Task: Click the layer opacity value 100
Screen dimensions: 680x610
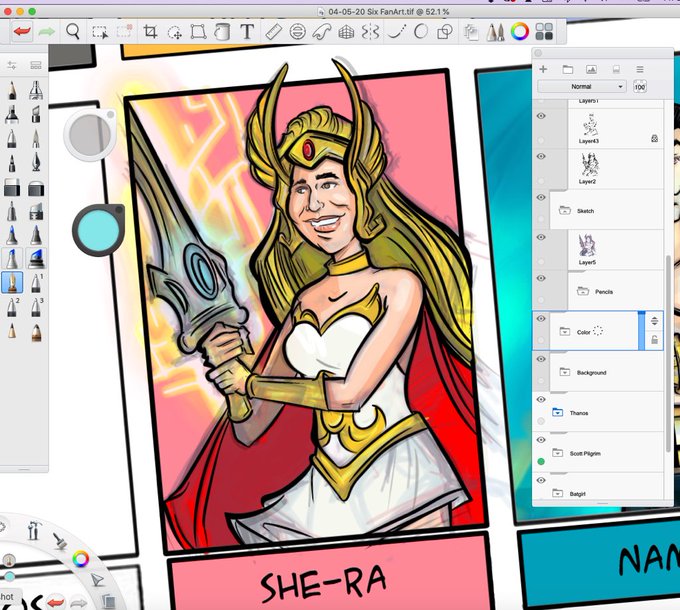Action: [x=640, y=87]
